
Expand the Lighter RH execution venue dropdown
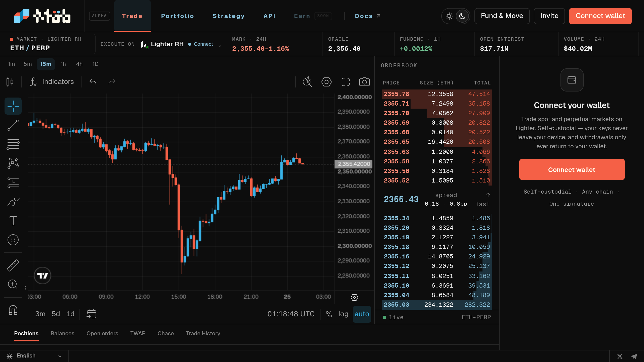220,46
